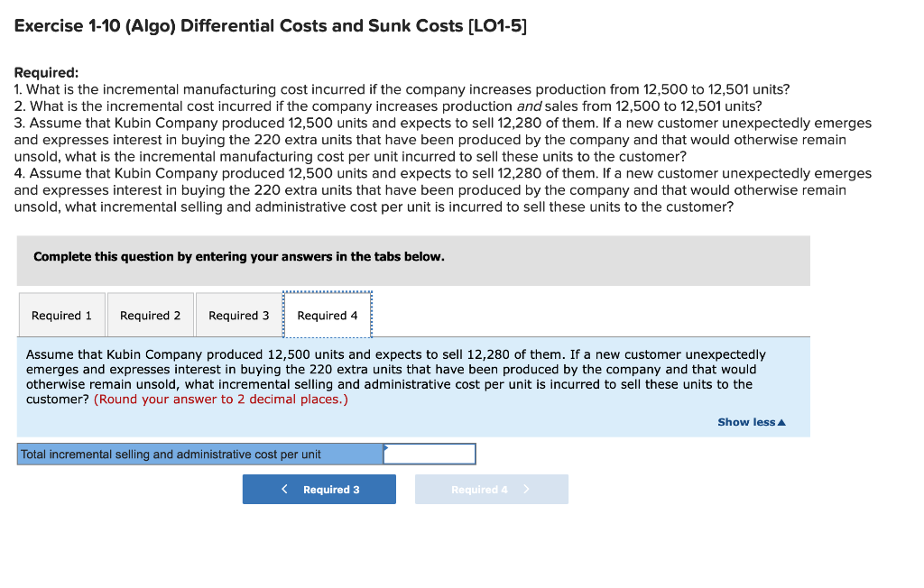Collapse the instructions using Show less

point(744,421)
